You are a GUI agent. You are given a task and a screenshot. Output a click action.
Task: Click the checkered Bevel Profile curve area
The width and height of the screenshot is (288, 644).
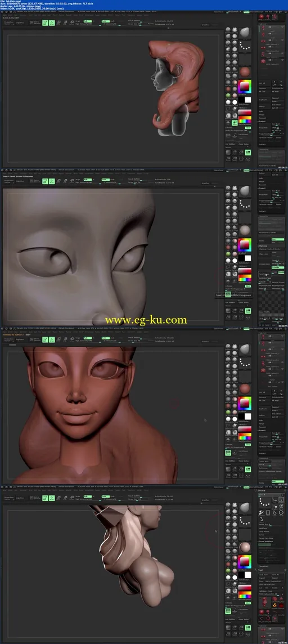click(x=271, y=301)
